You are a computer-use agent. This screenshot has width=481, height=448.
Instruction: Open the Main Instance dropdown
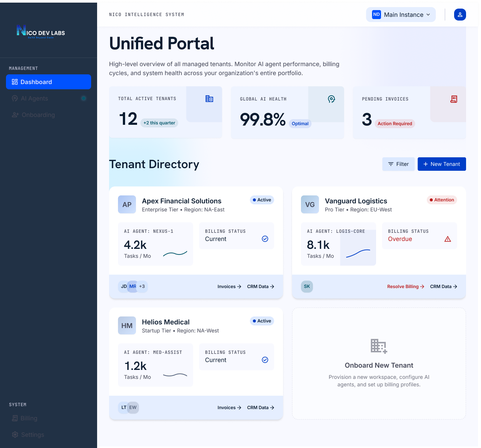pos(401,15)
